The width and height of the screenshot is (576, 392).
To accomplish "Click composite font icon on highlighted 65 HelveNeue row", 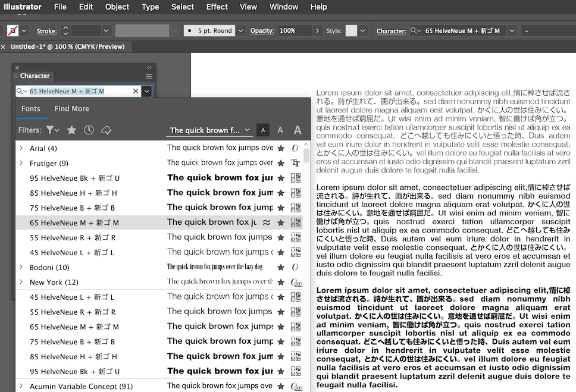I will (x=296, y=222).
